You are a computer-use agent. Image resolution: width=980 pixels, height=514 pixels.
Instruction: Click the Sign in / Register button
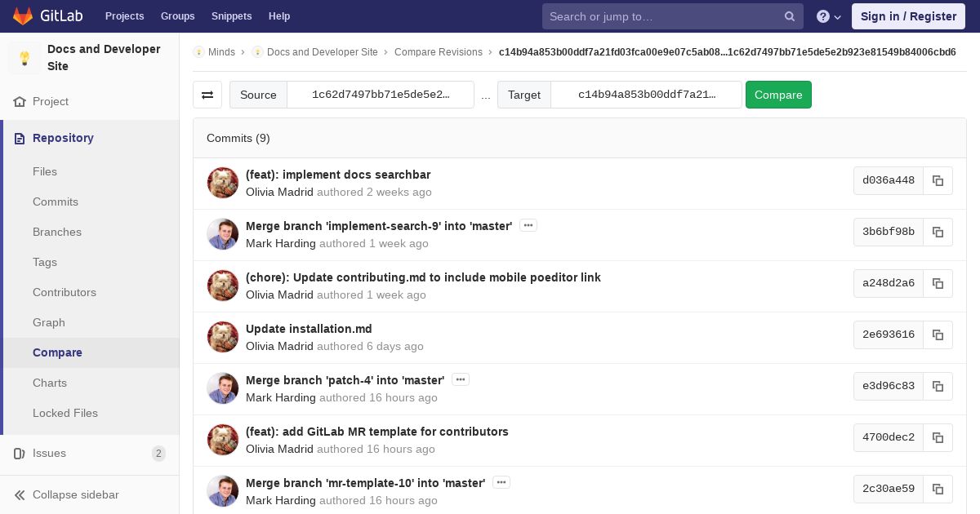click(908, 16)
